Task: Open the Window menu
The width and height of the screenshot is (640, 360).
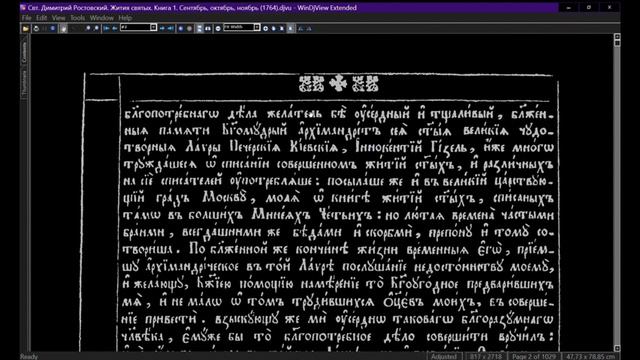Action: coord(102,18)
